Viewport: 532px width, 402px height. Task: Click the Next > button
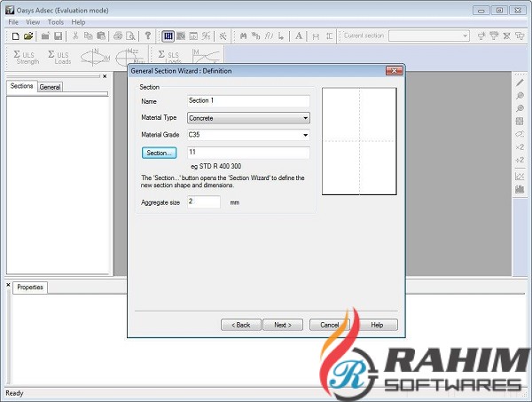click(283, 325)
